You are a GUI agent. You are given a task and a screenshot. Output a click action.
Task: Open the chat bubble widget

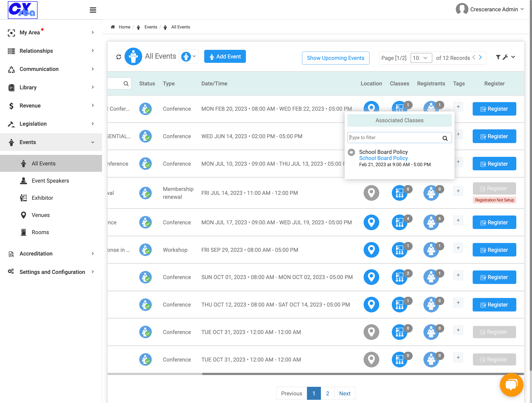[x=512, y=385]
